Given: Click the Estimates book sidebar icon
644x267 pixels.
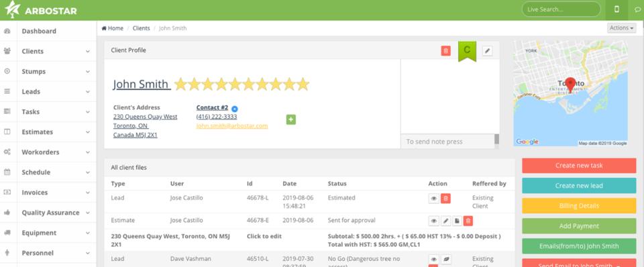Looking at the screenshot, I should (7, 132).
